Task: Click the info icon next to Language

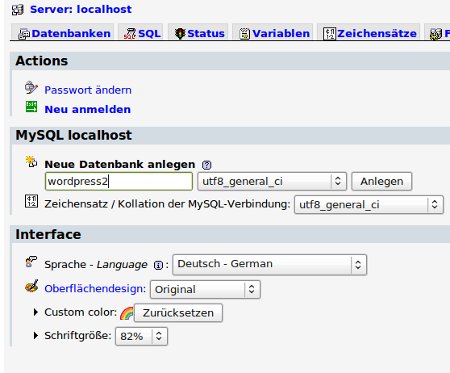Action: click(158, 265)
